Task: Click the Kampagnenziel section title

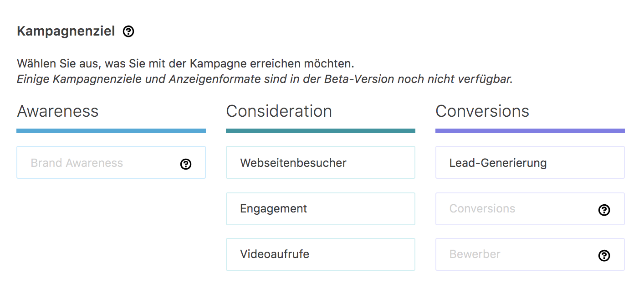Action: click(x=66, y=31)
